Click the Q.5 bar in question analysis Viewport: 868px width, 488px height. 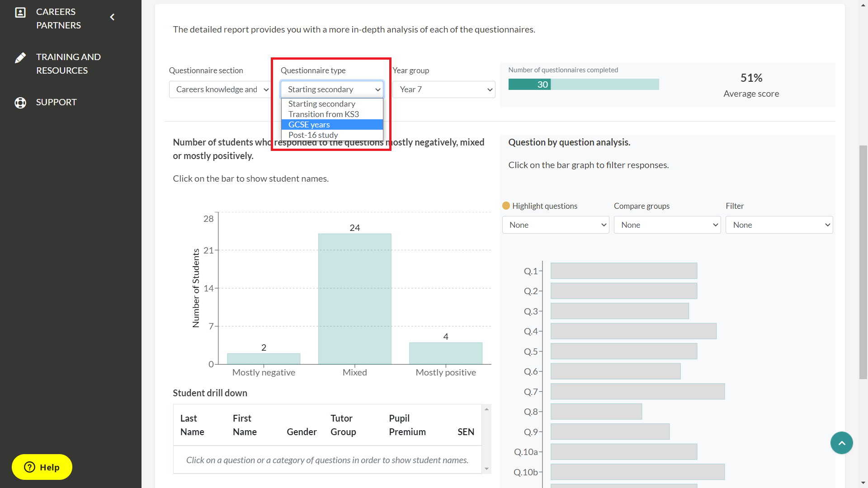[624, 352]
